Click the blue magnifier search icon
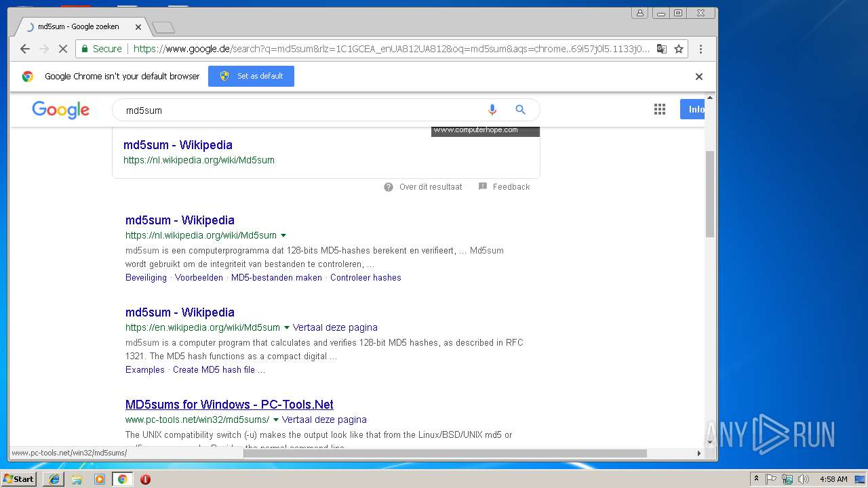Viewport: 868px width, 488px height. [x=520, y=110]
